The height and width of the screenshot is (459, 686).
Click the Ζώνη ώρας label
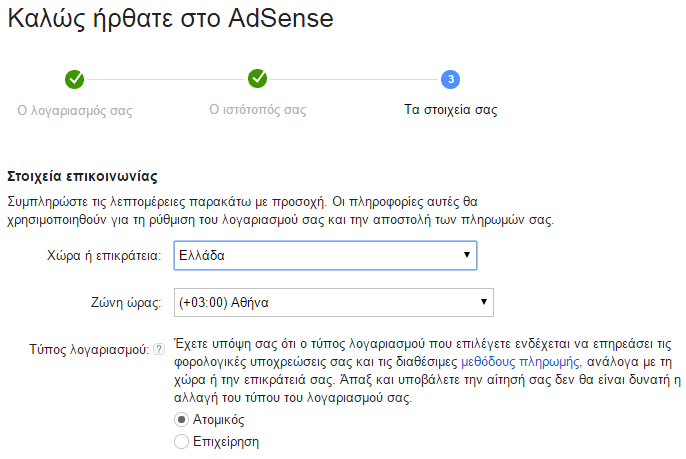126,302
